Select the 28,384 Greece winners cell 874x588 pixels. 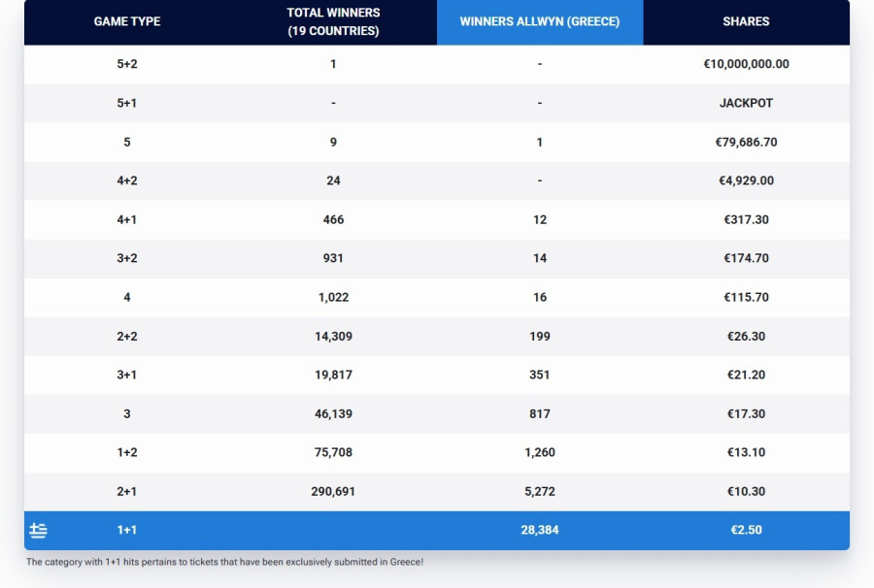click(x=539, y=531)
